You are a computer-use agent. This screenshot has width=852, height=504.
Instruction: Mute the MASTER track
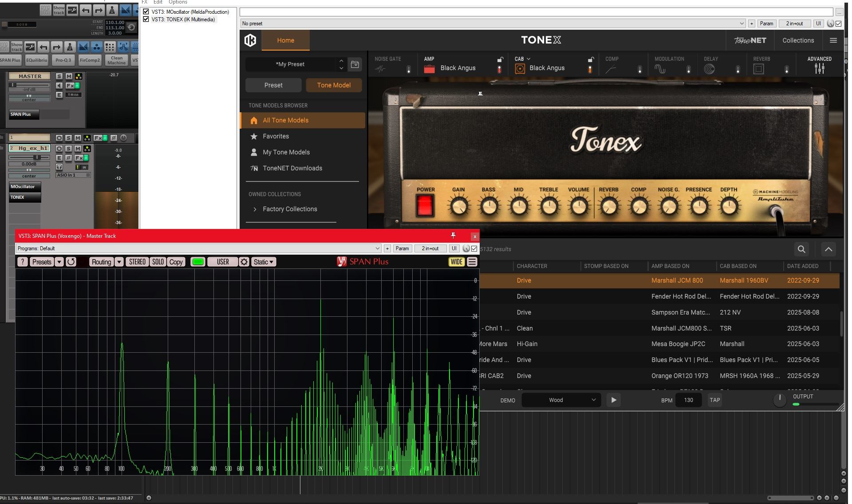coord(69,76)
